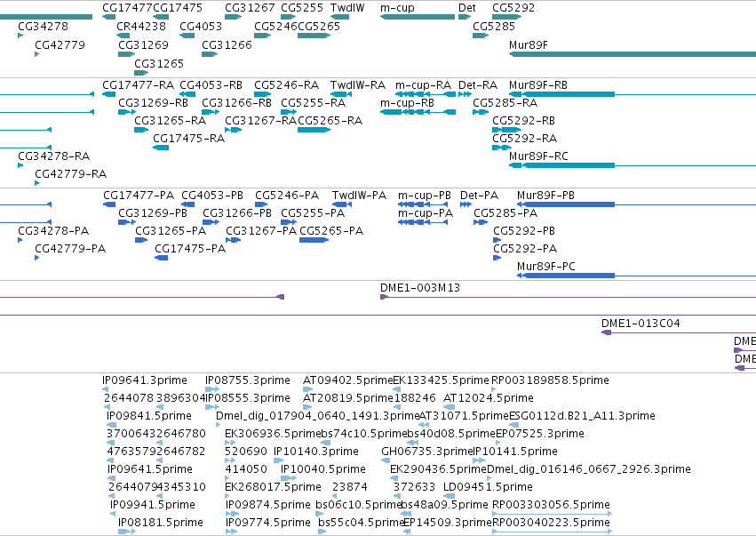Viewport: 756px width, 536px height.
Task: Select protein CG34278-PA
Action: click(53, 231)
